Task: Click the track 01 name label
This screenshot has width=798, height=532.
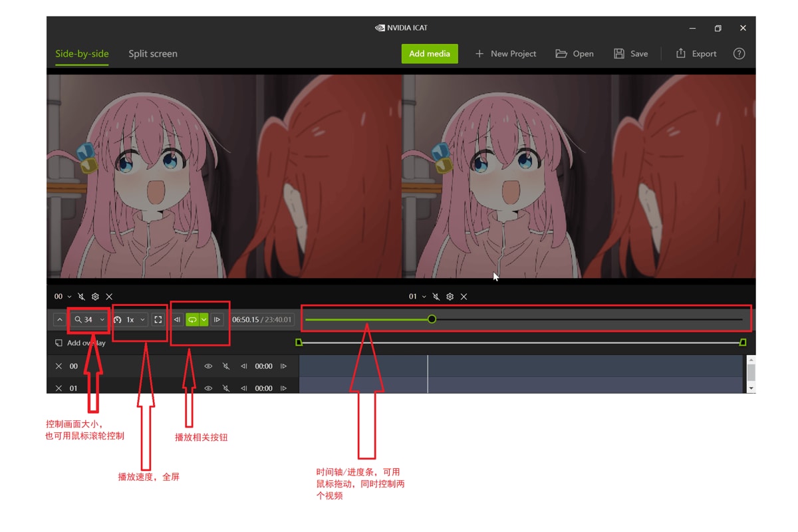Action: 74,388
